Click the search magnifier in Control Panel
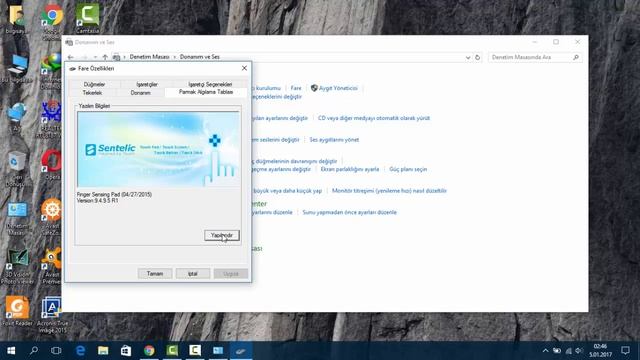 pos(576,57)
